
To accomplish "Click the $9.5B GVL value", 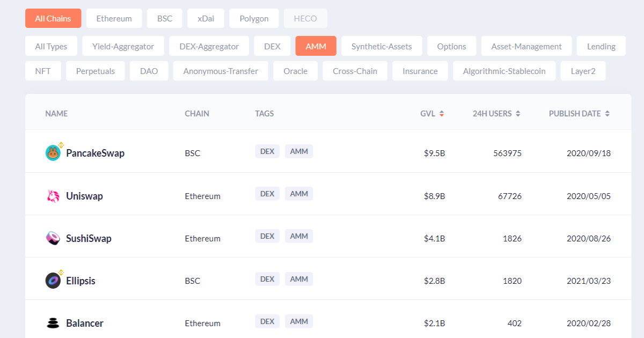I will pyautogui.click(x=434, y=153).
